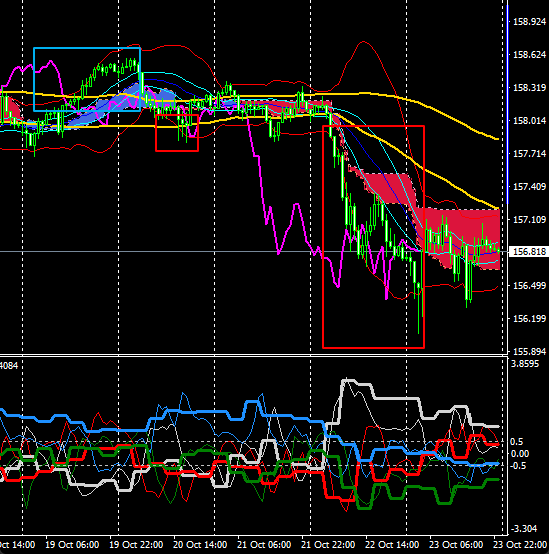
Task: Select the 23 Oct 22:00 time label
Action: tap(520, 545)
